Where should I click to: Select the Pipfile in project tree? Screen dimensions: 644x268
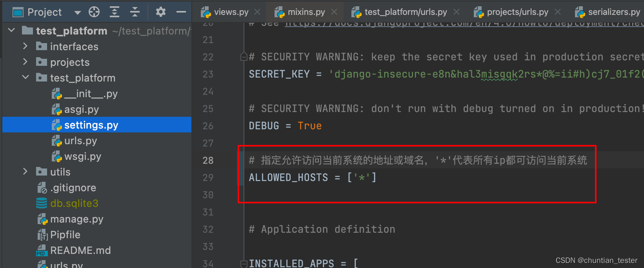(x=65, y=235)
